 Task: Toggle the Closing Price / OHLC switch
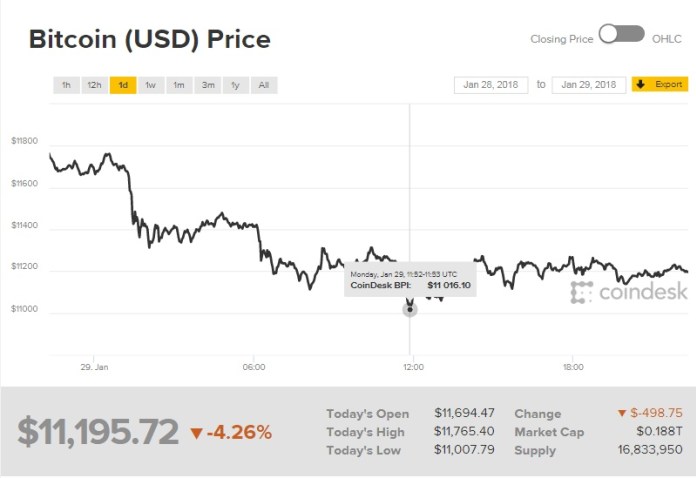[622, 35]
